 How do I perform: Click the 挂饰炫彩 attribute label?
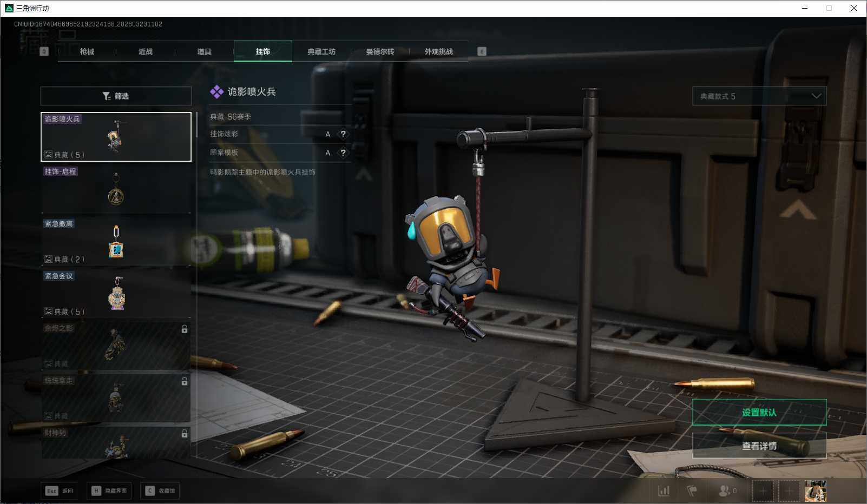coord(224,134)
